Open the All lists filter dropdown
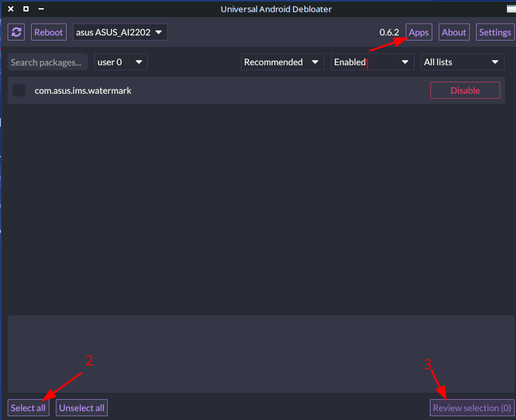The image size is (516, 420). click(x=462, y=62)
